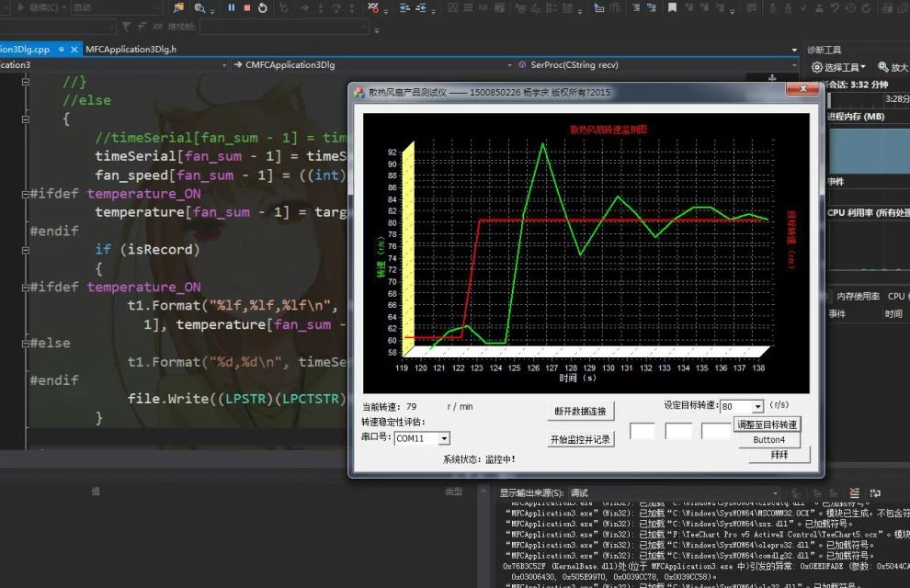
Task: Click the 拜拜 exit button
Action: point(779,455)
